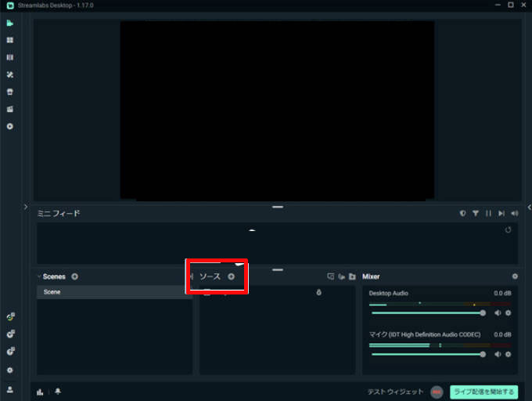Open the Editor tab in the left sidebar
The width and height of the screenshot is (532, 401).
(10, 23)
